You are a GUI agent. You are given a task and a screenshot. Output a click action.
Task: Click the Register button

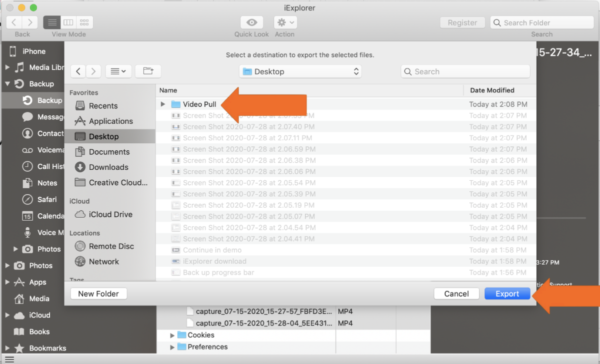click(461, 22)
